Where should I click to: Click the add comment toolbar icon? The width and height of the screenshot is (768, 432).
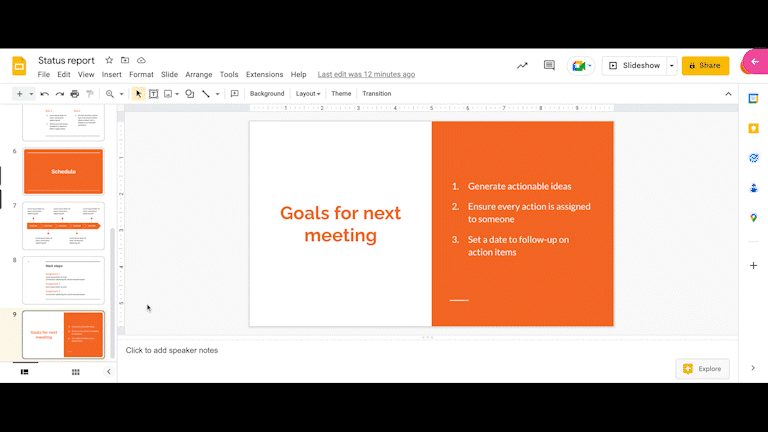coord(235,94)
